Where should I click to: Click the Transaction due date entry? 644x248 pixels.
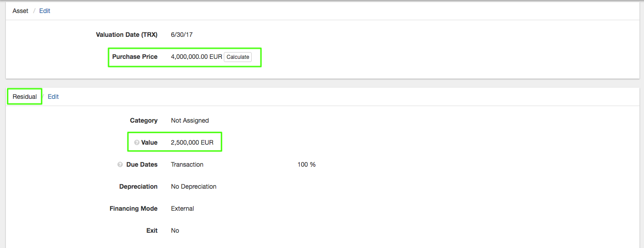(x=187, y=164)
